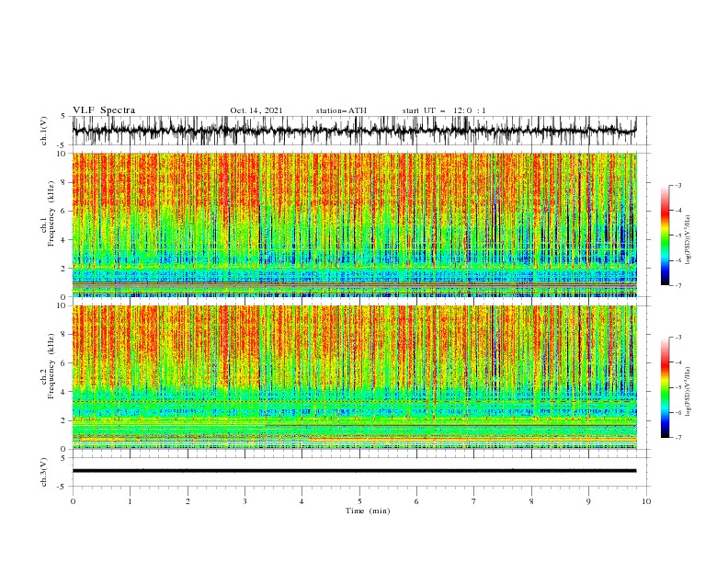Viewport: 728px width, 563px height.
Task: Click time axis tick label '3'
Action: (x=245, y=501)
